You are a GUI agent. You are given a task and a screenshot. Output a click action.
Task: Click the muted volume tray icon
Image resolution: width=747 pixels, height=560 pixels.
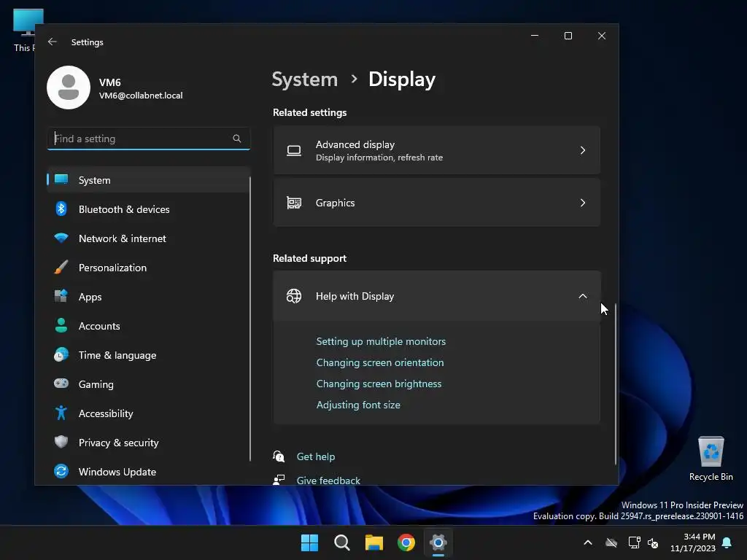(653, 542)
